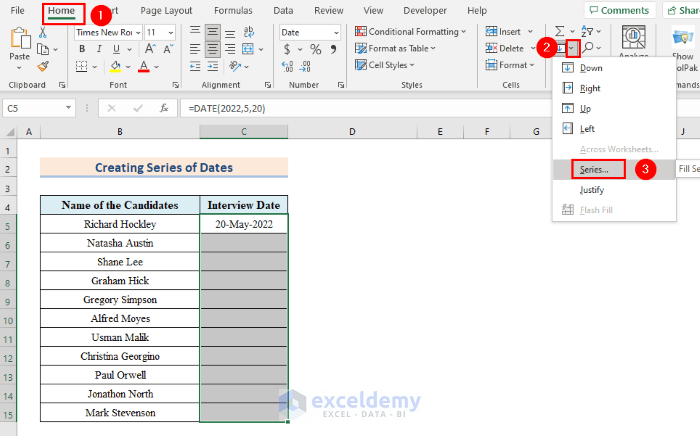Click the Insert Function fx icon
This screenshot has height=436, width=700.
[x=164, y=108]
